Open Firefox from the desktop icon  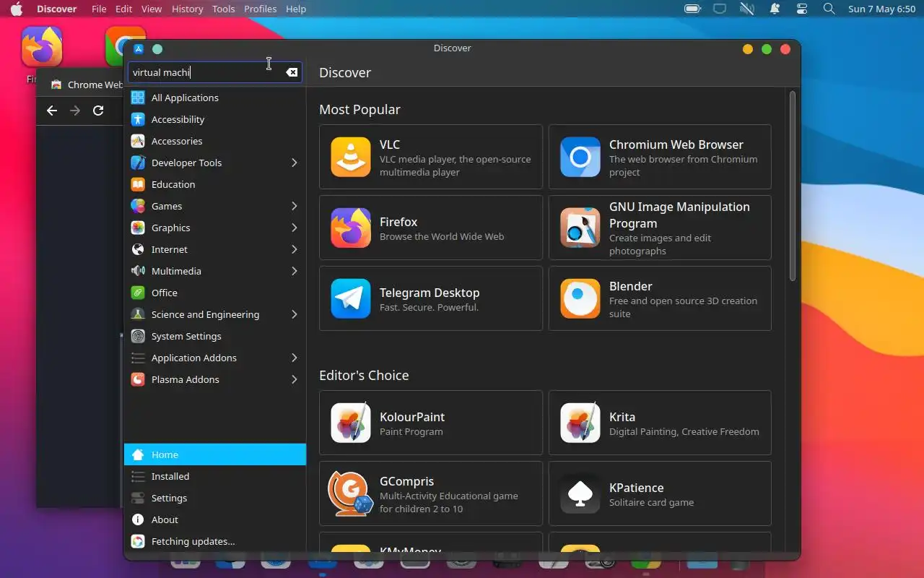42,47
